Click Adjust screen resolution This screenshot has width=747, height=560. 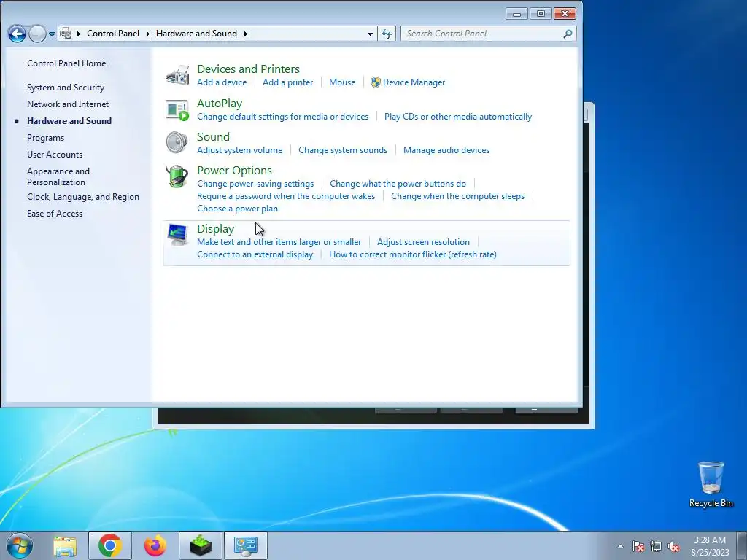(423, 242)
